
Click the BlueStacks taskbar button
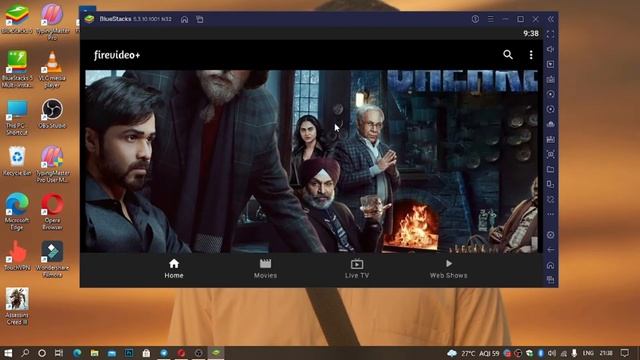[x=216, y=353]
